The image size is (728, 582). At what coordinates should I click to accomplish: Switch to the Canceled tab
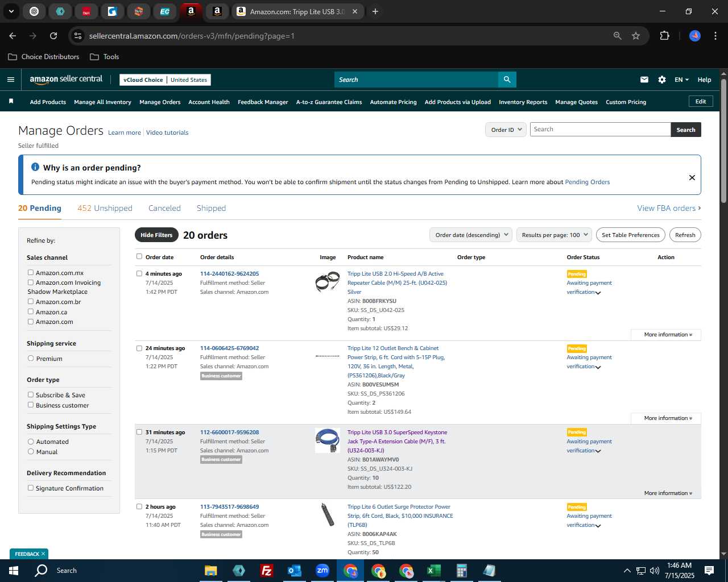click(164, 208)
